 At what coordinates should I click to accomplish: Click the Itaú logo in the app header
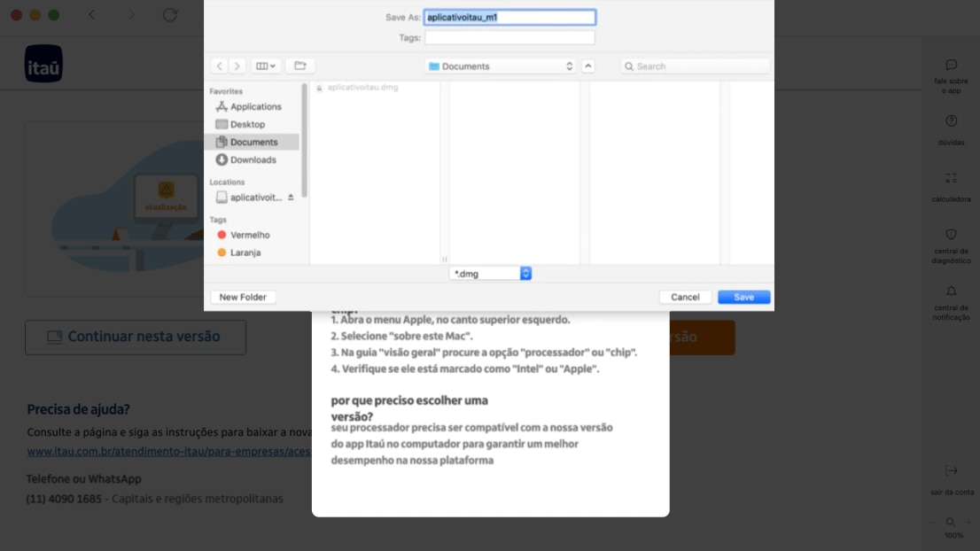click(x=43, y=64)
